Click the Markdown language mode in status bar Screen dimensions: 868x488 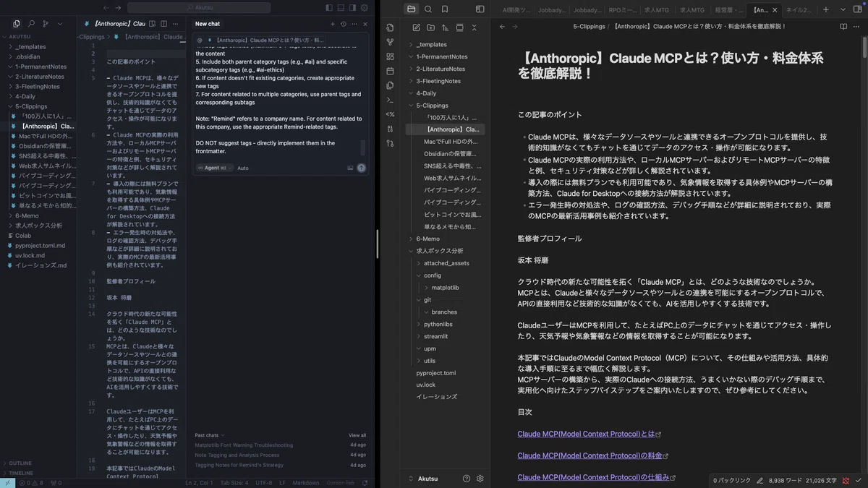pos(306,483)
